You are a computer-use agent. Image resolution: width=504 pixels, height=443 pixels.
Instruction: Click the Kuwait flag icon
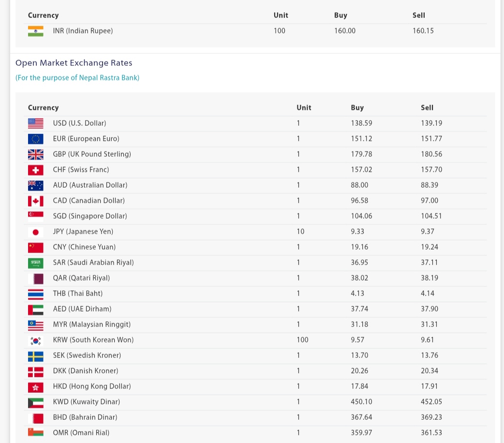pyautogui.click(x=36, y=402)
